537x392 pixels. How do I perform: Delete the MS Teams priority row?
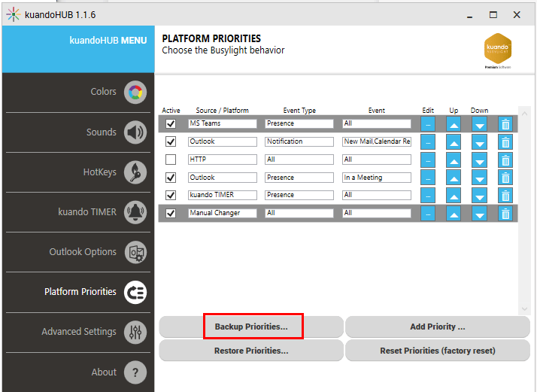coord(505,123)
